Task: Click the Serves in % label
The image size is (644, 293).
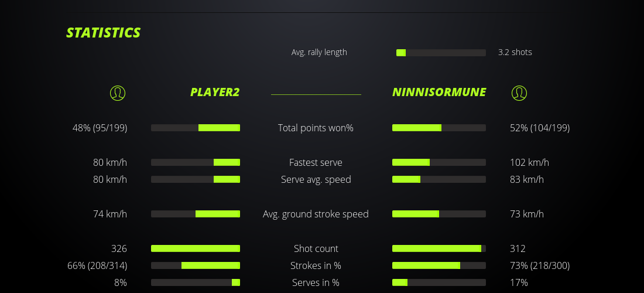Action: (x=316, y=282)
